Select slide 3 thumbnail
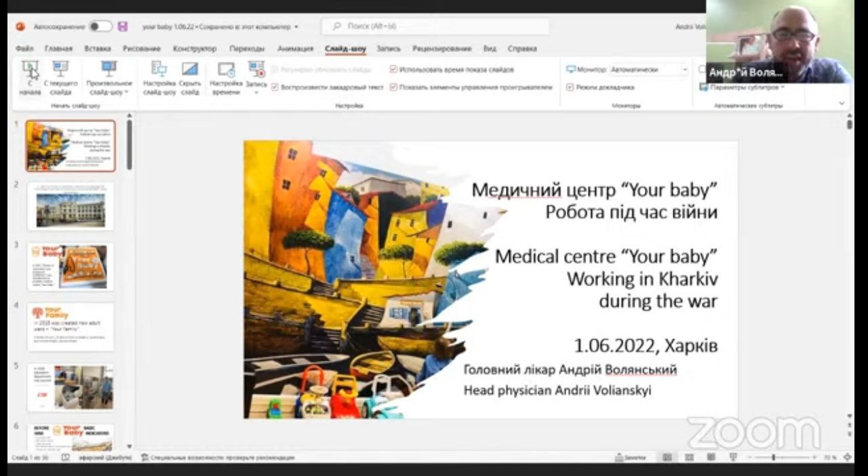The height and width of the screenshot is (476, 868). 71,267
